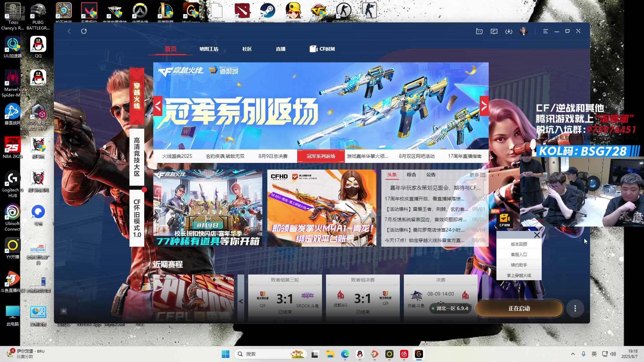
Task: Click the user avatar in launcher header
Action: point(524,31)
